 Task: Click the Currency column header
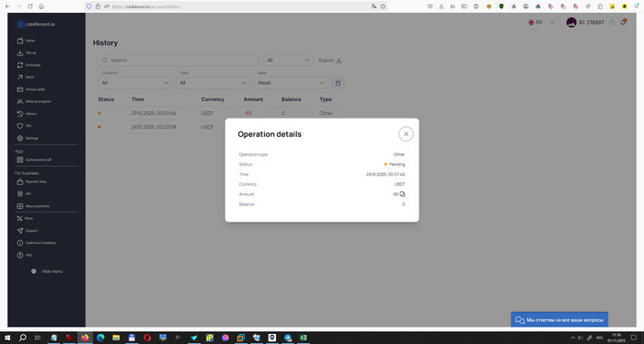point(213,99)
